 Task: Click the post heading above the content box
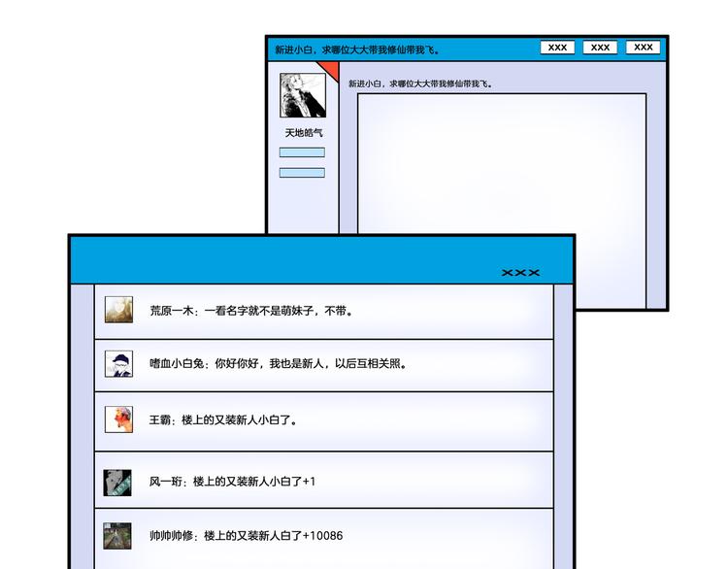421,84
